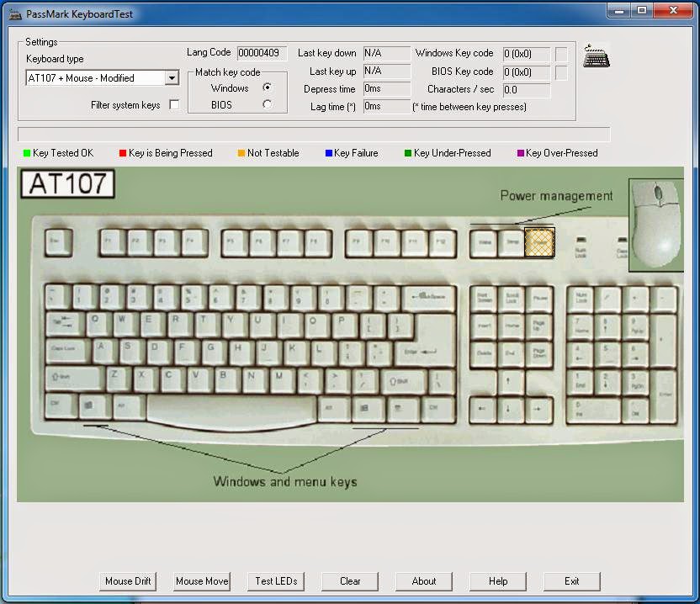Click the numpad 5 key

(607, 354)
